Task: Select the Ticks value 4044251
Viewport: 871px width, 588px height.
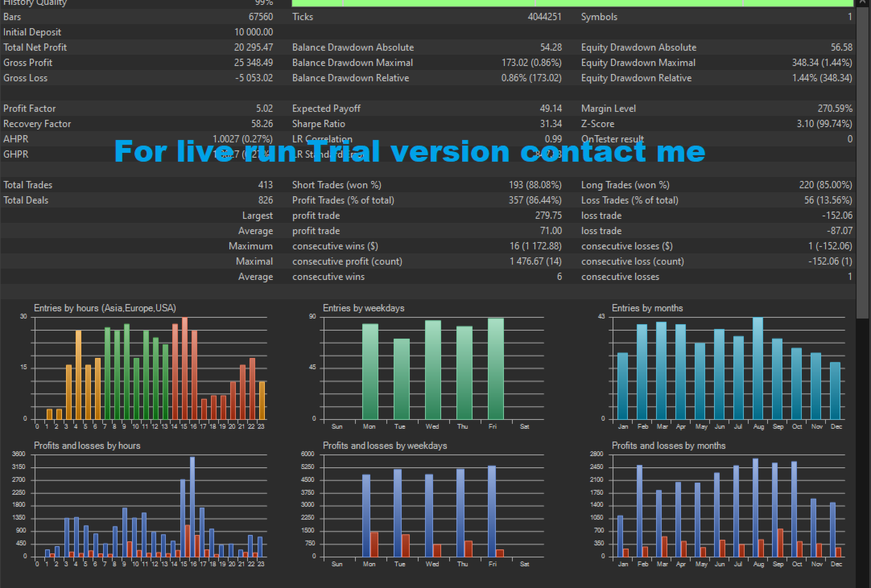Action: (x=544, y=17)
